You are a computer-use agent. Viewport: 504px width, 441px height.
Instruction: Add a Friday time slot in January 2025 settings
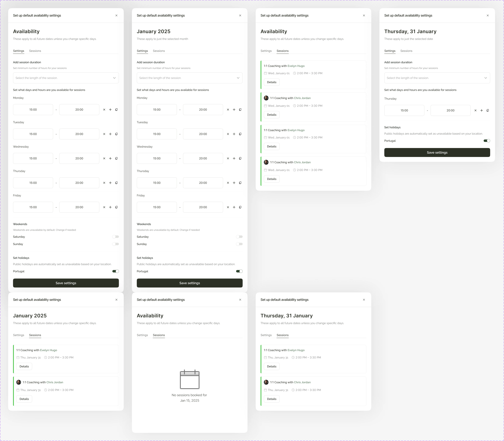click(x=234, y=207)
